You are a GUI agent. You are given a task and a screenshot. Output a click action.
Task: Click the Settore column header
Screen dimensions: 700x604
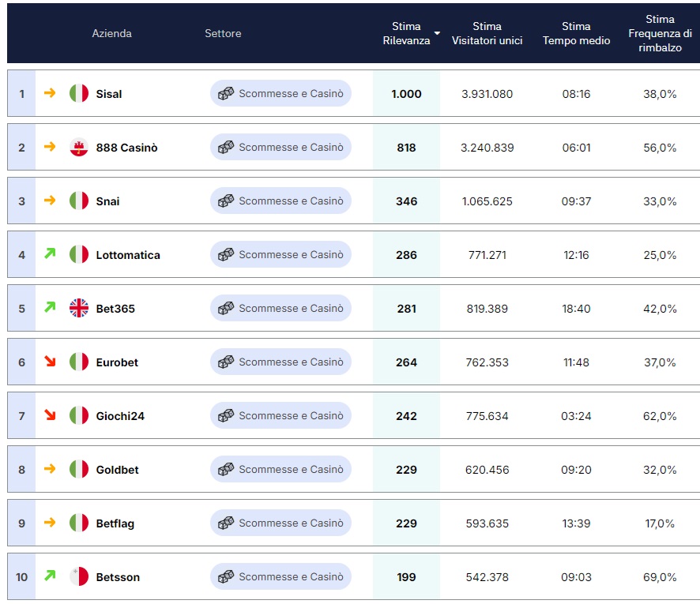point(223,33)
